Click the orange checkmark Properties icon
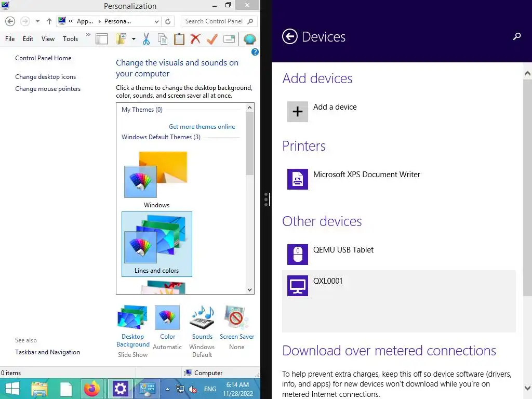The width and height of the screenshot is (532, 399). [212, 39]
